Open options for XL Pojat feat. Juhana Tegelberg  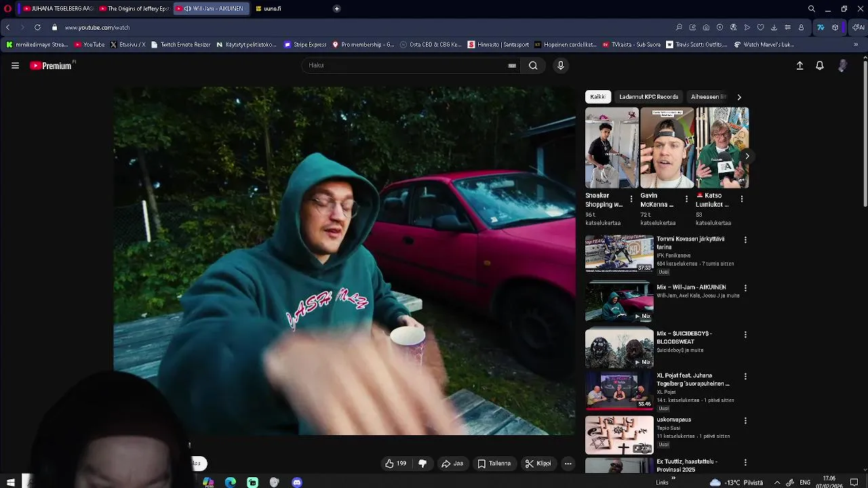(x=745, y=376)
